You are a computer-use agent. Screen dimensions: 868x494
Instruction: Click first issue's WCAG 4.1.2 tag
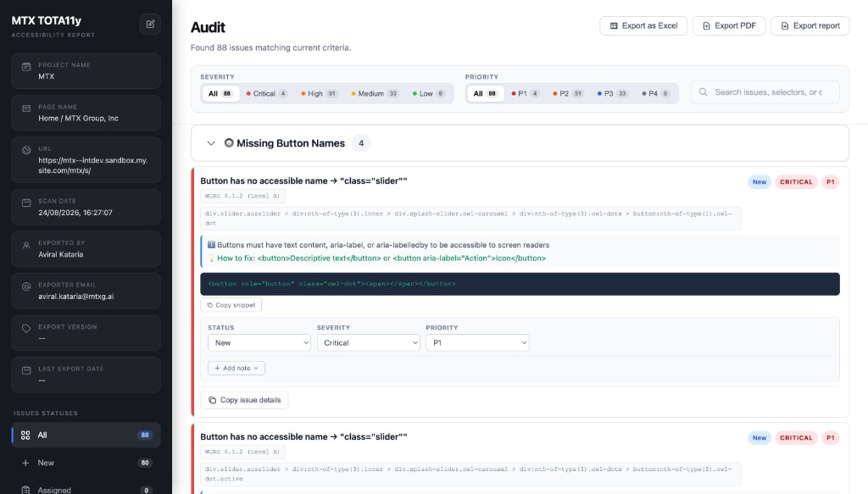point(243,196)
